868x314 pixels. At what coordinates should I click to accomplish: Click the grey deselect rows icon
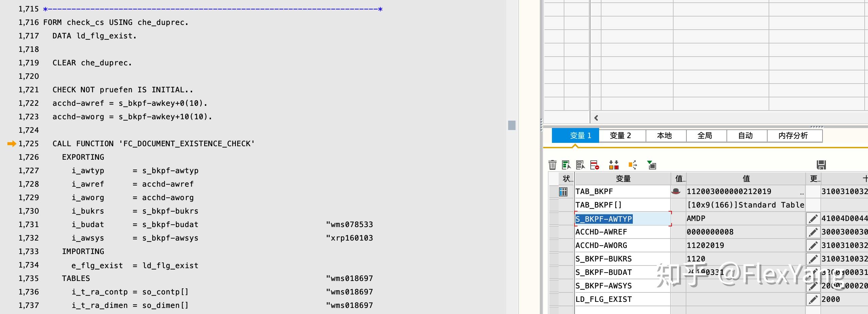[580, 165]
